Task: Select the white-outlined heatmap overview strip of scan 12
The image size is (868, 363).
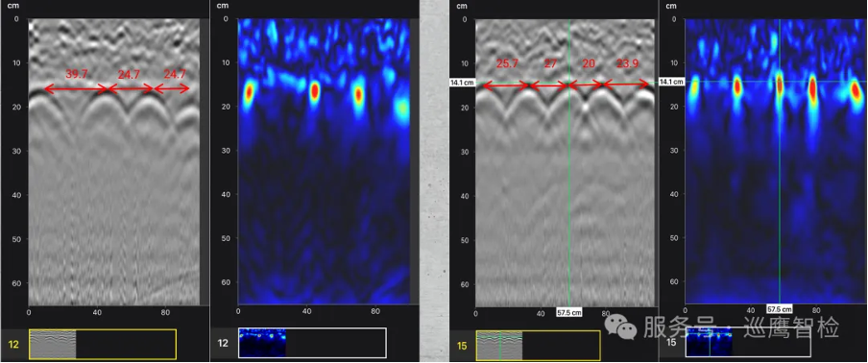Action: coord(312,343)
